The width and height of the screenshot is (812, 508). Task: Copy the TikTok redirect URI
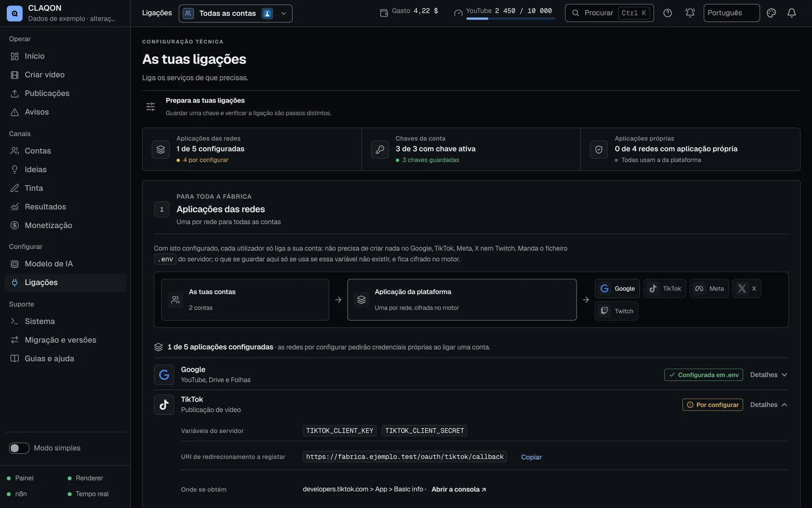(x=531, y=457)
